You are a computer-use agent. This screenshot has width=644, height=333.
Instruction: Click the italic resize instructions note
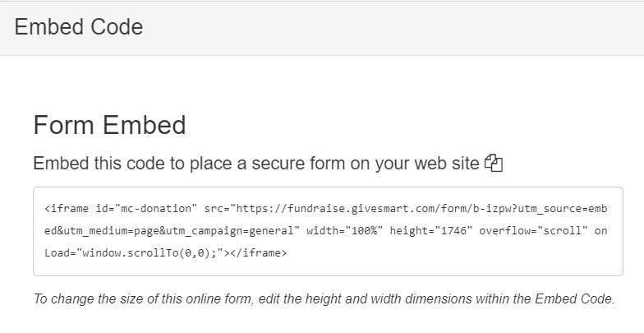click(x=324, y=298)
